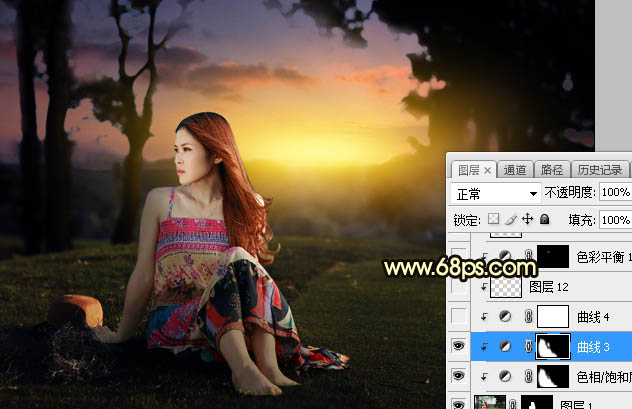Open the 正常 blend mode dropdown
The width and height of the screenshot is (632, 409).
[x=496, y=194]
